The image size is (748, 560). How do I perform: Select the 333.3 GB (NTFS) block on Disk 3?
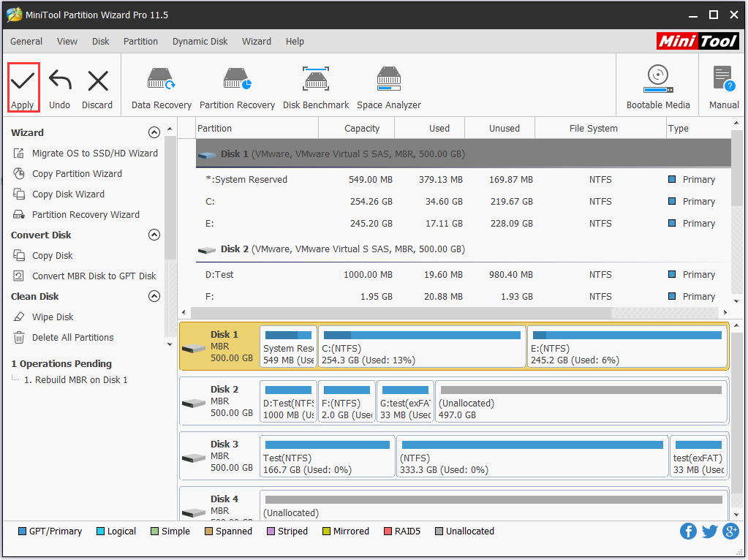(532, 456)
